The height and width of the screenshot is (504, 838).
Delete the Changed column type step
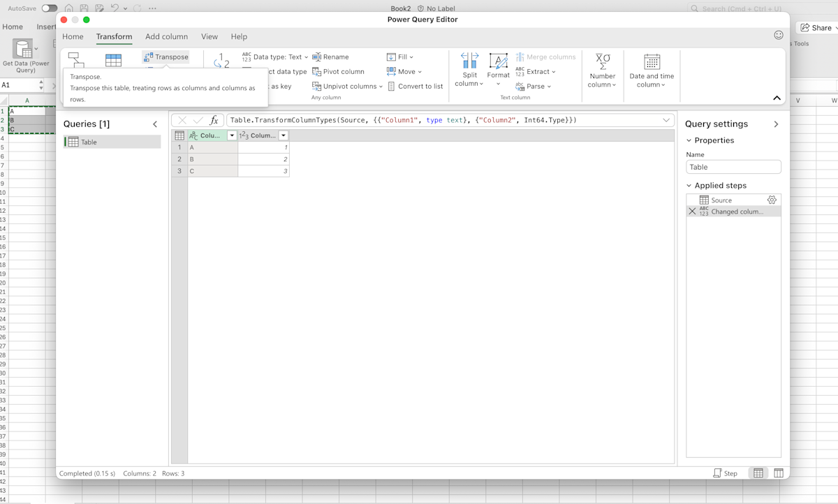tap(691, 212)
